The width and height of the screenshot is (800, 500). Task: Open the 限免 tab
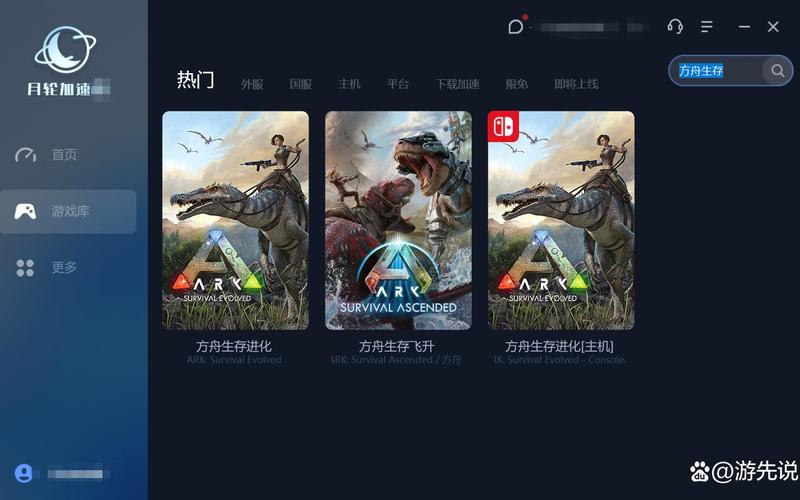pyautogui.click(x=516, y=84)
